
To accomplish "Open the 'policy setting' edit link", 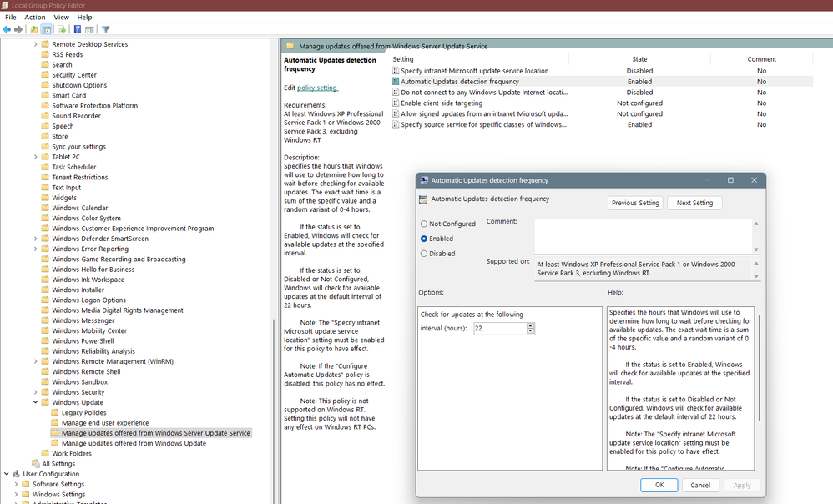I will pyautogui.click(x=317, y=88).
